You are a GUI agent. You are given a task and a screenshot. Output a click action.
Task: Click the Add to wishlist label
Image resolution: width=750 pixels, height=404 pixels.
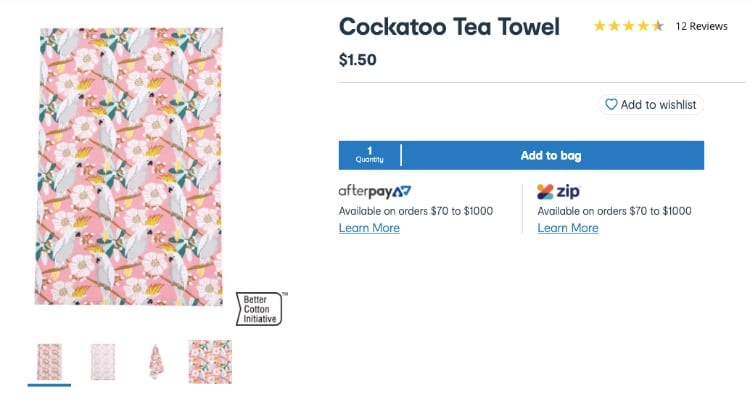pyautogui.click(x=659, y=105)
